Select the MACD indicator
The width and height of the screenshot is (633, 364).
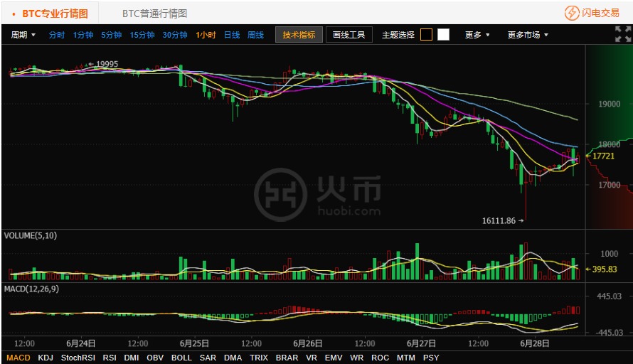[x=18, y=358]
